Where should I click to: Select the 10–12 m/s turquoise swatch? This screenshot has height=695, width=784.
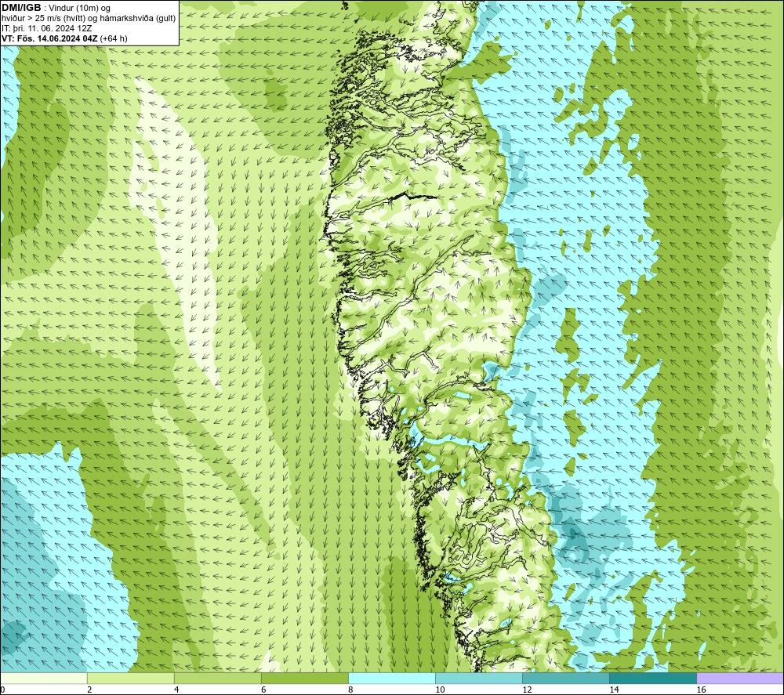coord(479,678)
